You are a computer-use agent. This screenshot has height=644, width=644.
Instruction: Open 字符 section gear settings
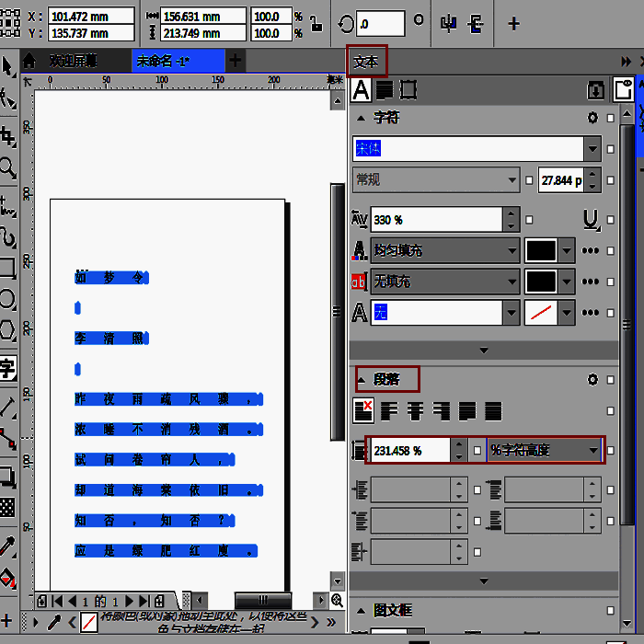pyautogui.click(x=592, y=118)
